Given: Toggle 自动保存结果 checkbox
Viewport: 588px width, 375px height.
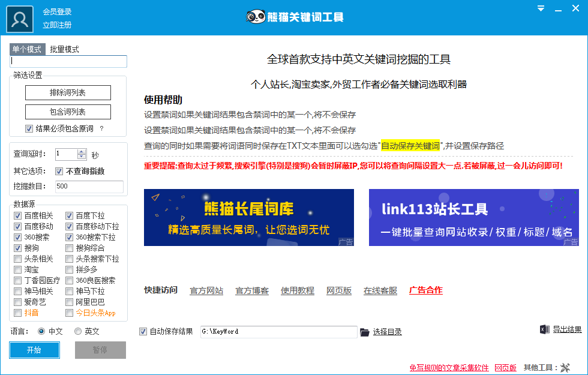Looking at the screenshot, I should coord(143,331).
